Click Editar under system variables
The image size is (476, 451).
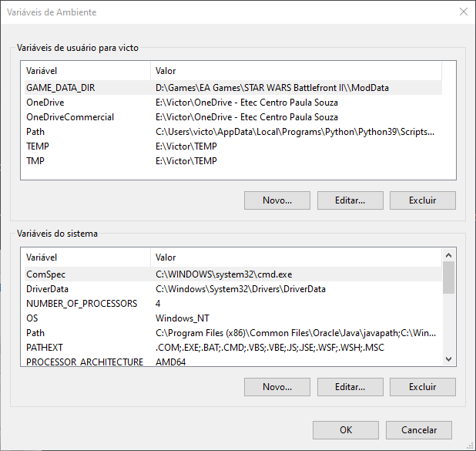coord(350,387)
